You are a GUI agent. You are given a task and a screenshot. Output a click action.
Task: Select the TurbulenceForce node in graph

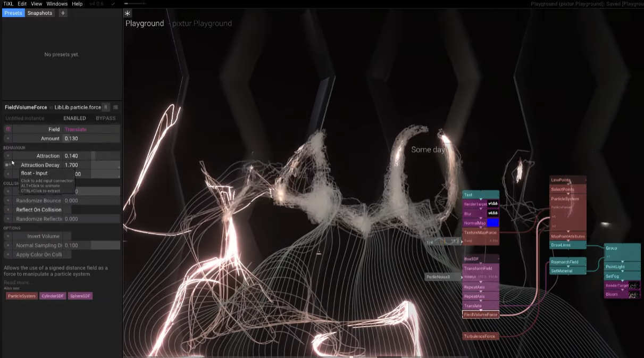480,336
